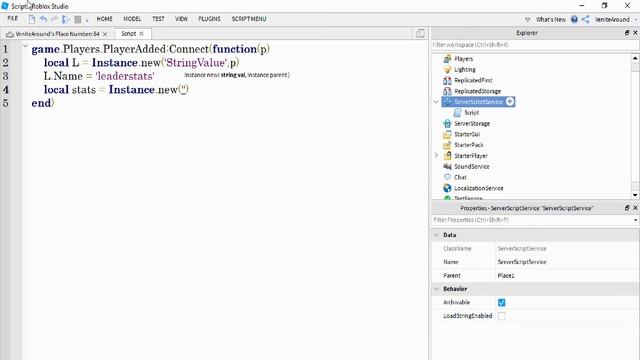The width and height of the screenshot is (640, 360).
Task: Click the heart icon beside What's New
Action: coord(527,19)
